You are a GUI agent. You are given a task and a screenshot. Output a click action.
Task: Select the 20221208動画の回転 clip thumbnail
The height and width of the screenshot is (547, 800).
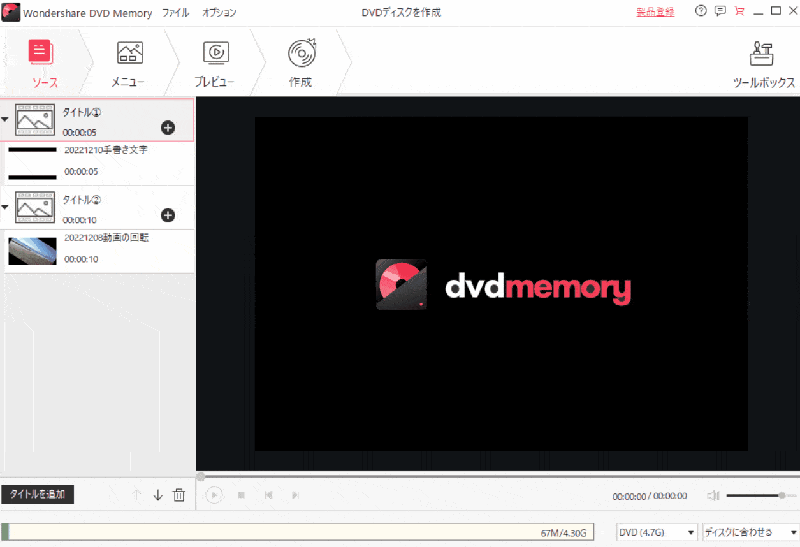click(x=32, y=251)
